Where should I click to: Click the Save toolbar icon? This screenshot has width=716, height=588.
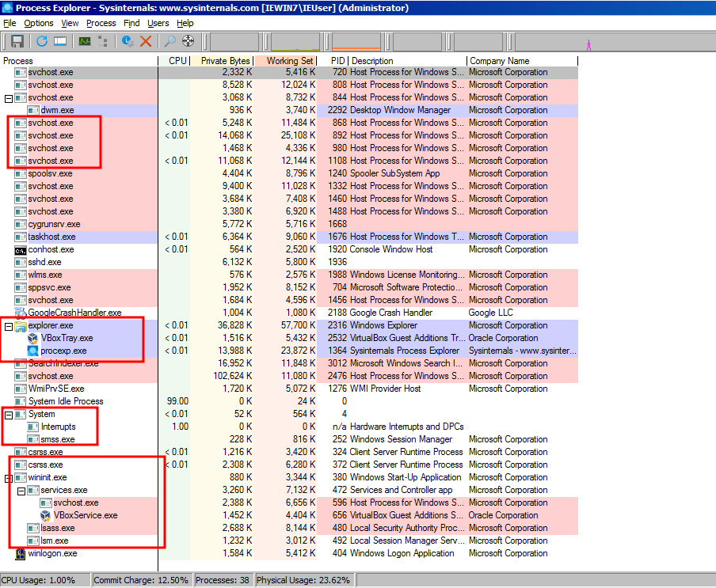point(17,41)
